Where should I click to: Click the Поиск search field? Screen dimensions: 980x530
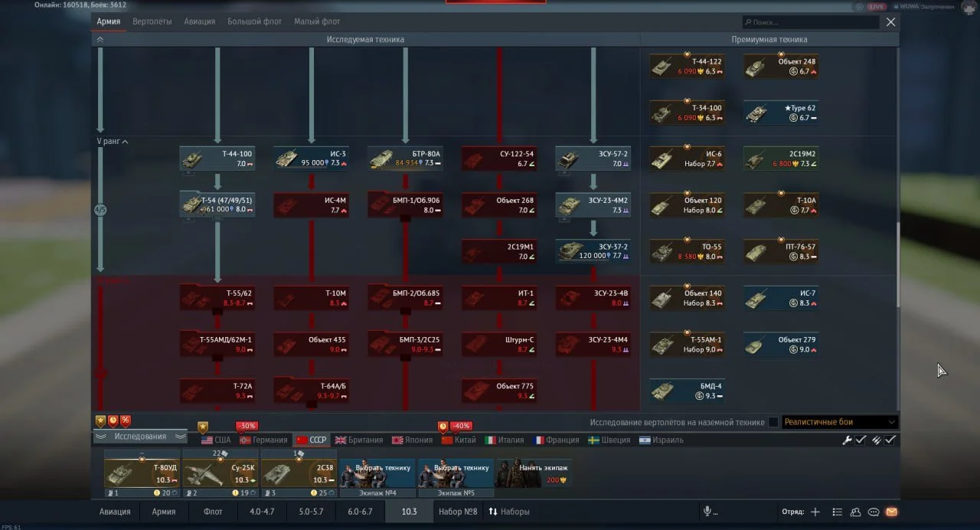[810, 23]
